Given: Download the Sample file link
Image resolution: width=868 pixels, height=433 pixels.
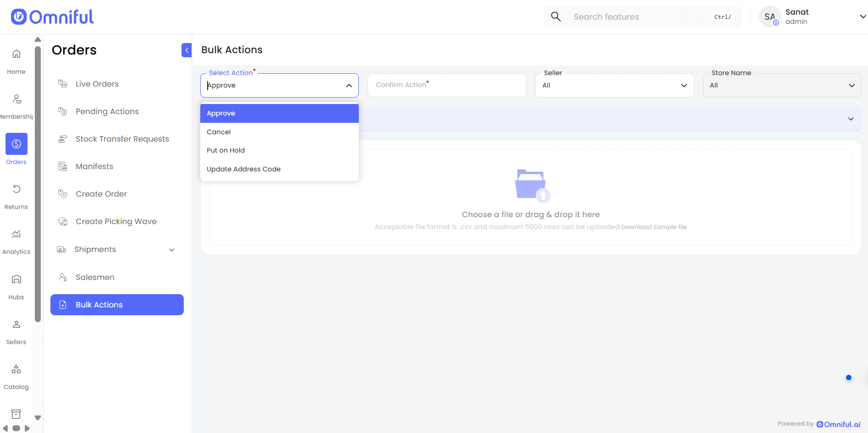Looking at the screenshot, I should (x=654, y=227).
